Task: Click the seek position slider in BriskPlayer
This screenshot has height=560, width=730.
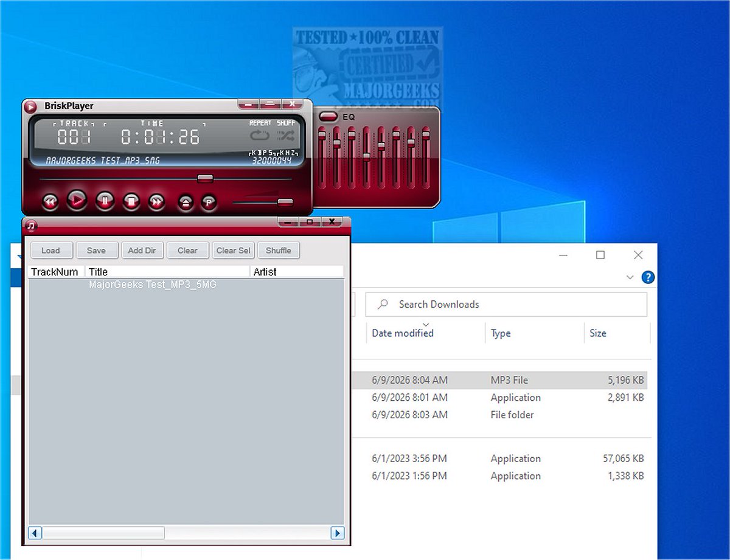Action: coord(205,178)
